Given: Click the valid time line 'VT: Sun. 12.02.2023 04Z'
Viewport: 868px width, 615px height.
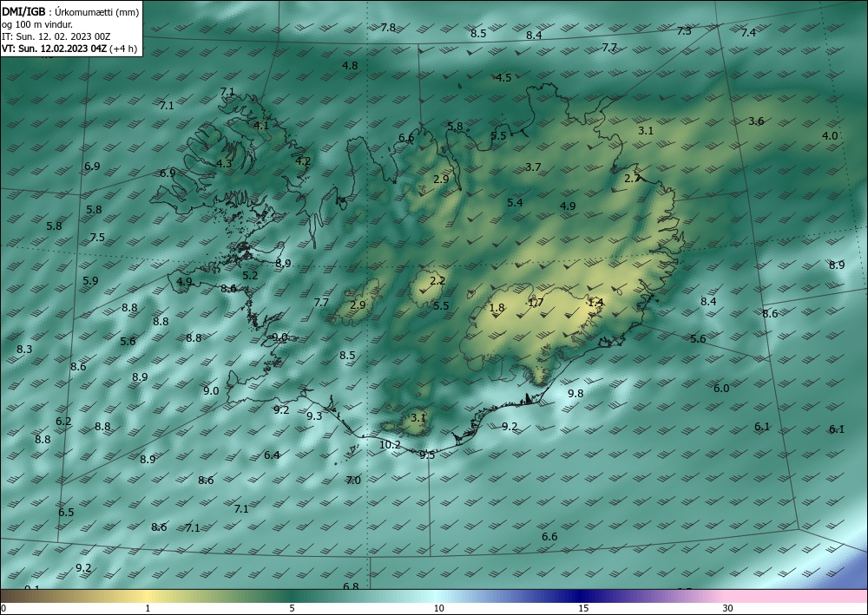Looking at the screenshot, I should point(54,48).
